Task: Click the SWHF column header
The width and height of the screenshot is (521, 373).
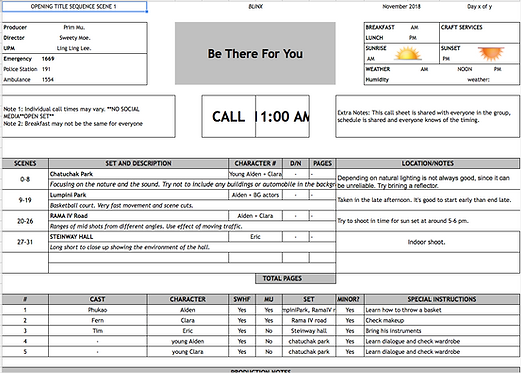Action: tap(242, 299)
